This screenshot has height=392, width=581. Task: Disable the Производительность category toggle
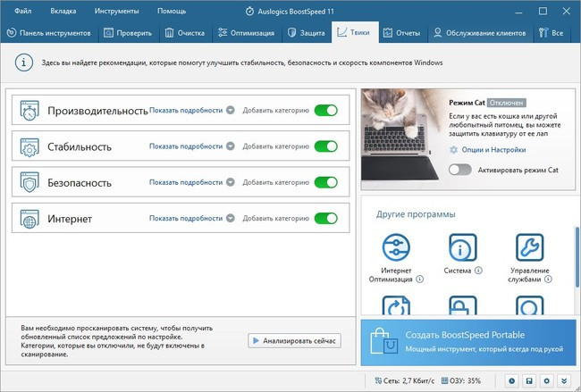(325, 111)
